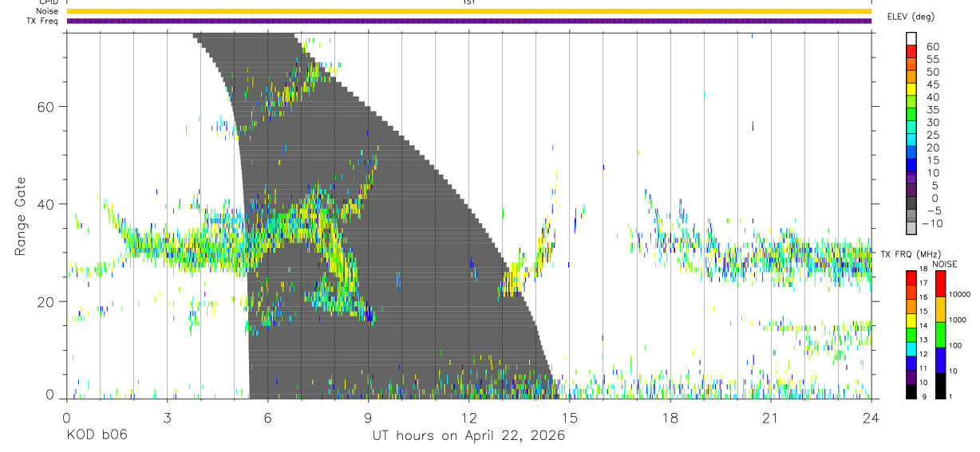
Task: Click the 3 tick label on the UT hours axis
Action: pos(167,417)
